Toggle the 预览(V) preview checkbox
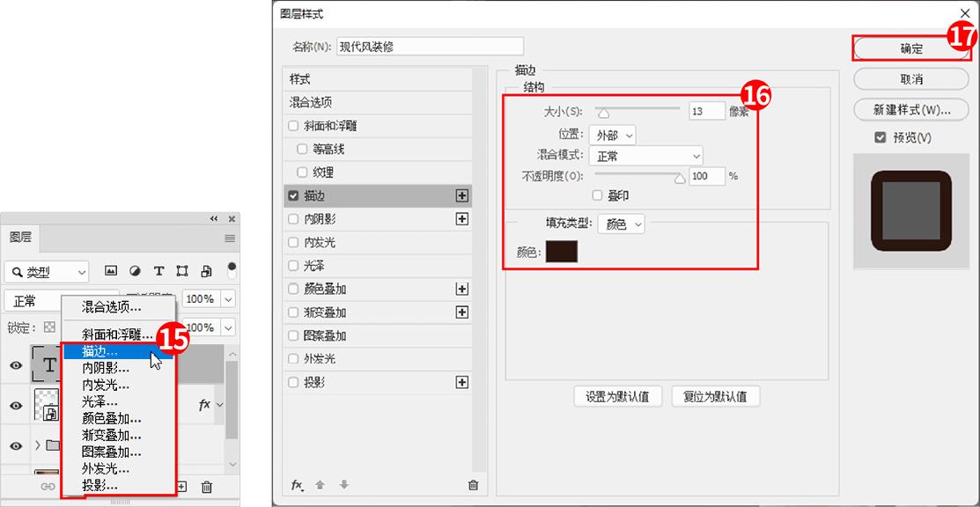This screenshot has width=980, height=507. coord(881,137)
